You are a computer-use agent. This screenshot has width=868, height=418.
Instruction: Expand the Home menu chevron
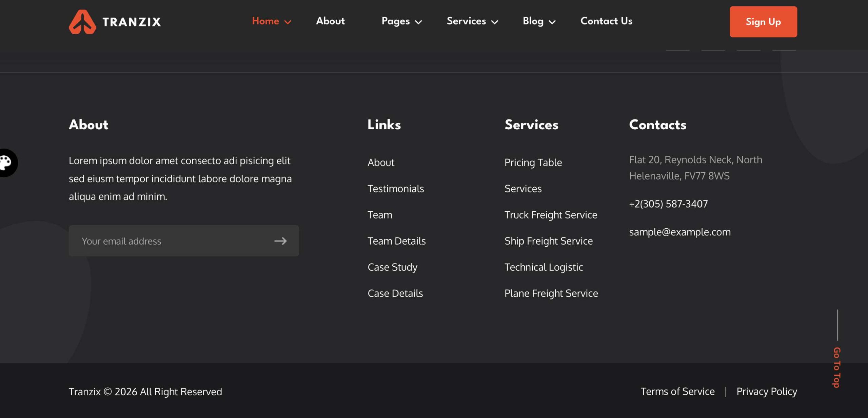click(x=288, y=22)
